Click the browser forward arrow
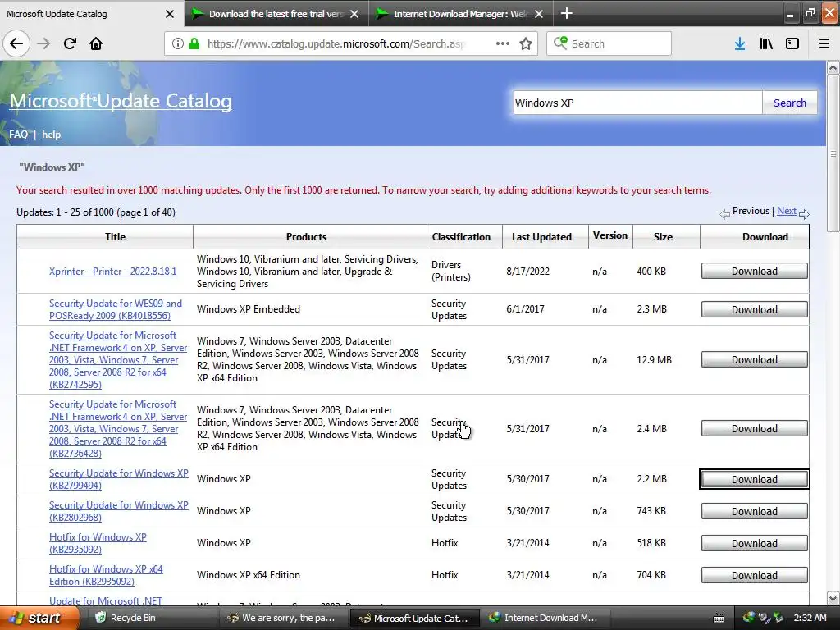840x630 pixels. pos(43,43)
